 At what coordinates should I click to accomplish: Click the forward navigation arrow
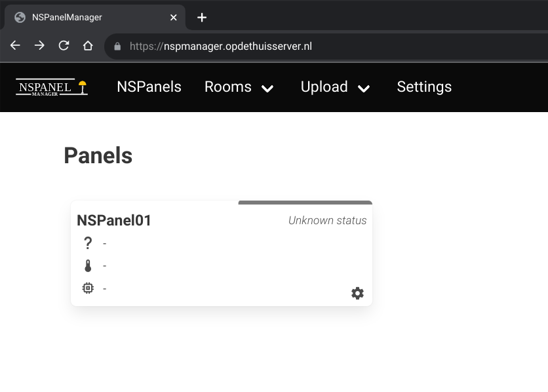click(x=39, y=47)
